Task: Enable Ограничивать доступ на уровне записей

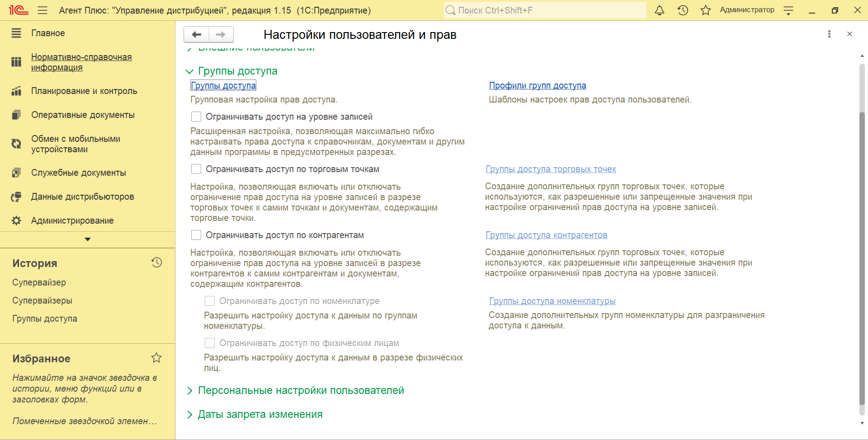Action: (196, 117)
